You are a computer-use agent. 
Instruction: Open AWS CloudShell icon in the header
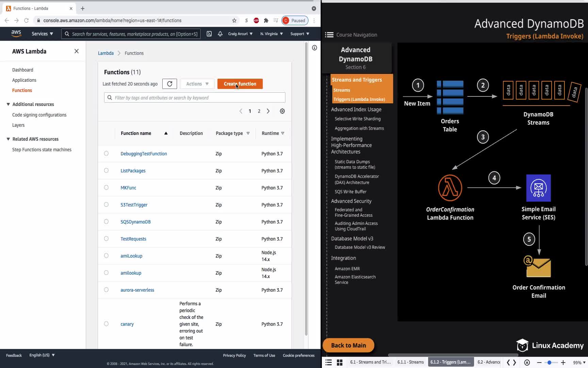(209, 34)
